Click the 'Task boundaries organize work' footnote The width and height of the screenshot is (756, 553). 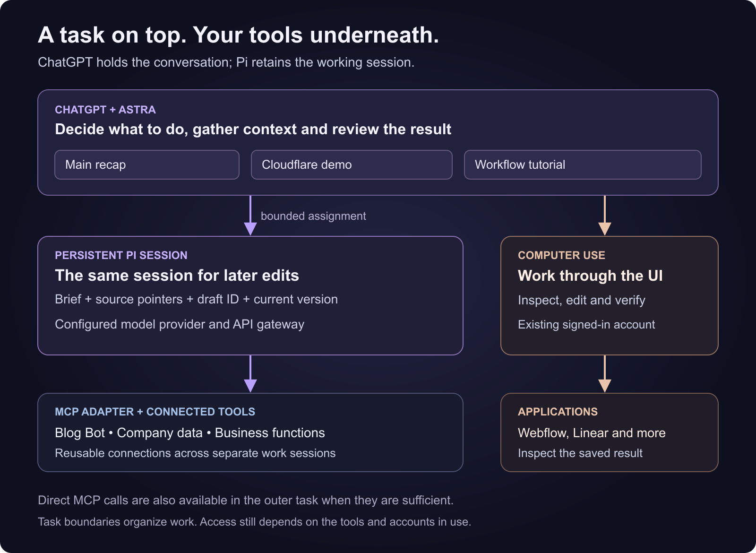254,522
